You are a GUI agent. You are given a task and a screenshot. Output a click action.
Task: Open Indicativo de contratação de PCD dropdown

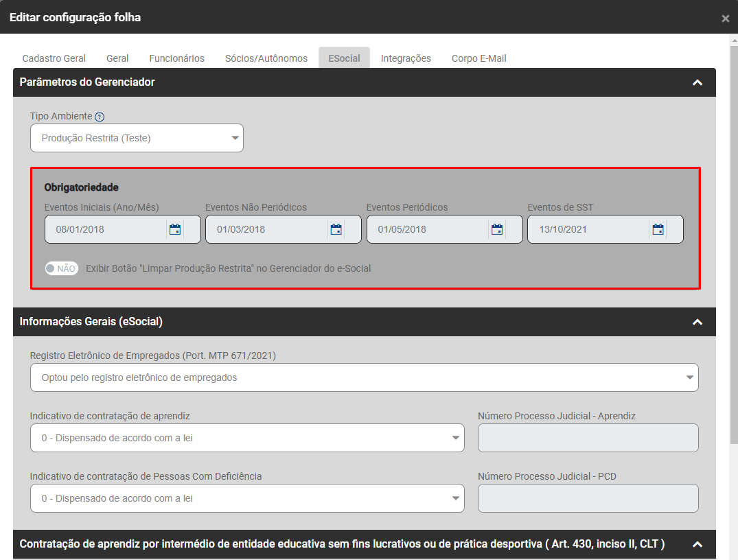pos(247,498)
